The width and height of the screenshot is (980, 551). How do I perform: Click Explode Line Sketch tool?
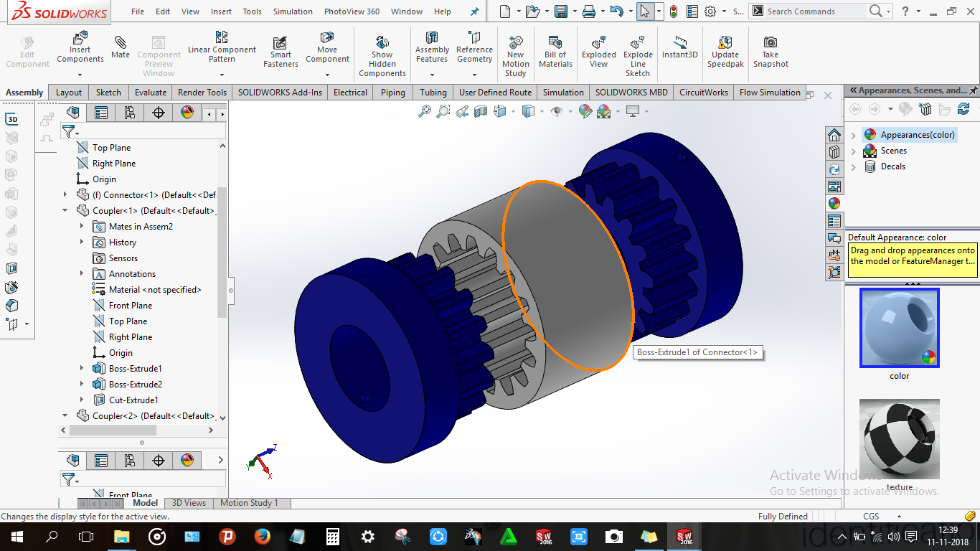(638, 56)
